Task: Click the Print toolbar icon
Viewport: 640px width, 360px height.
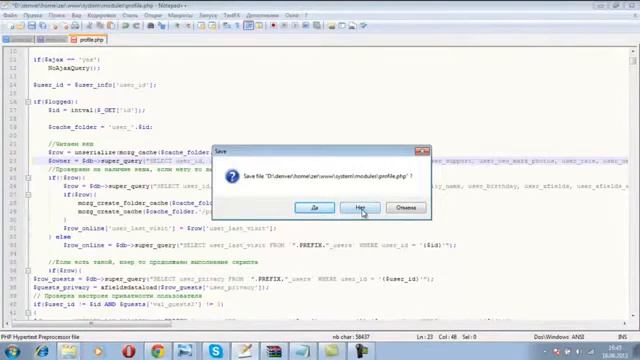Action: click(x=75, y=26)
